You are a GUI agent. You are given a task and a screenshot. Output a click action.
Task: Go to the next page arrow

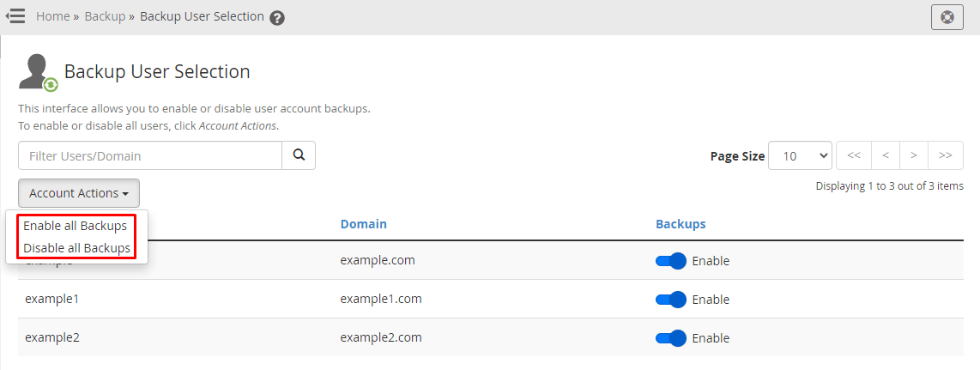(x=914, y=155)
